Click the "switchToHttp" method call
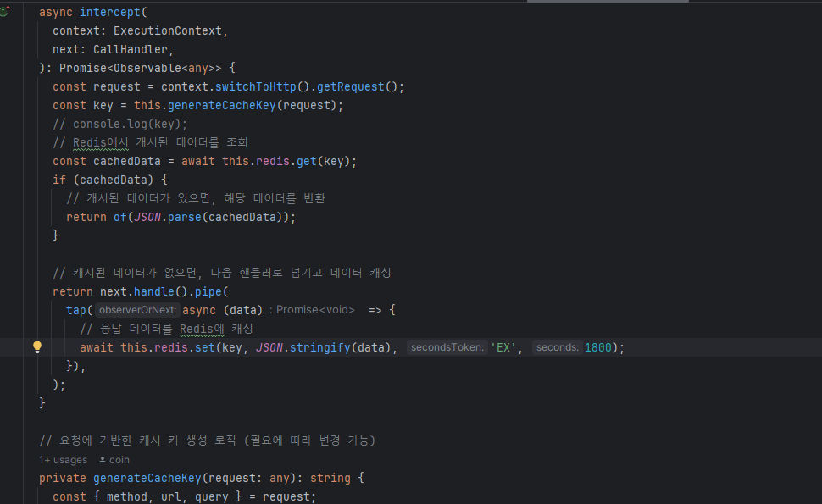 click(256, 87)
